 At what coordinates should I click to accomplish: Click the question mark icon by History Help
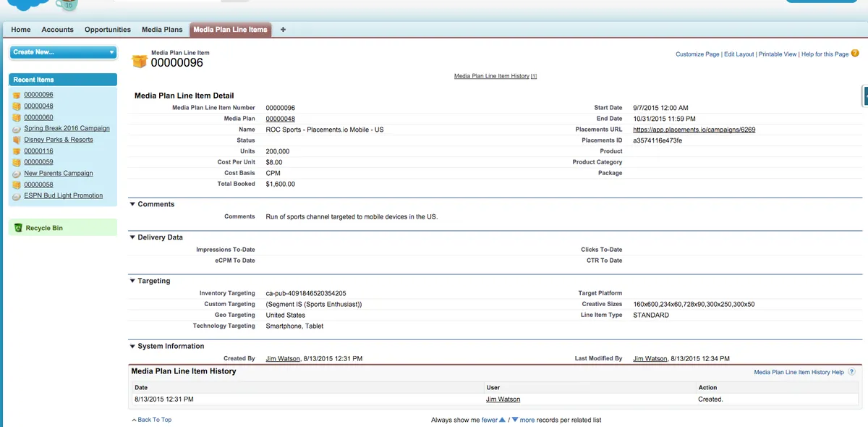(851, 372)
